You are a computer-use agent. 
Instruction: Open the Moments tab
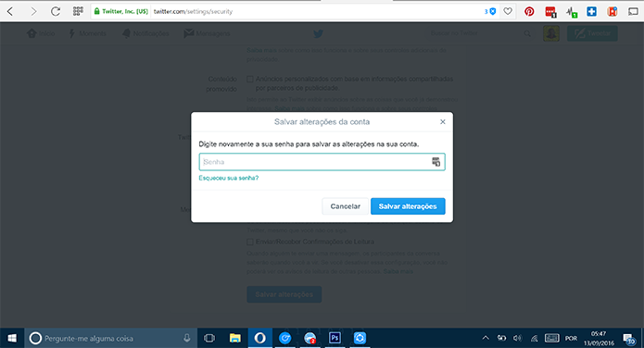click(87, 33)
